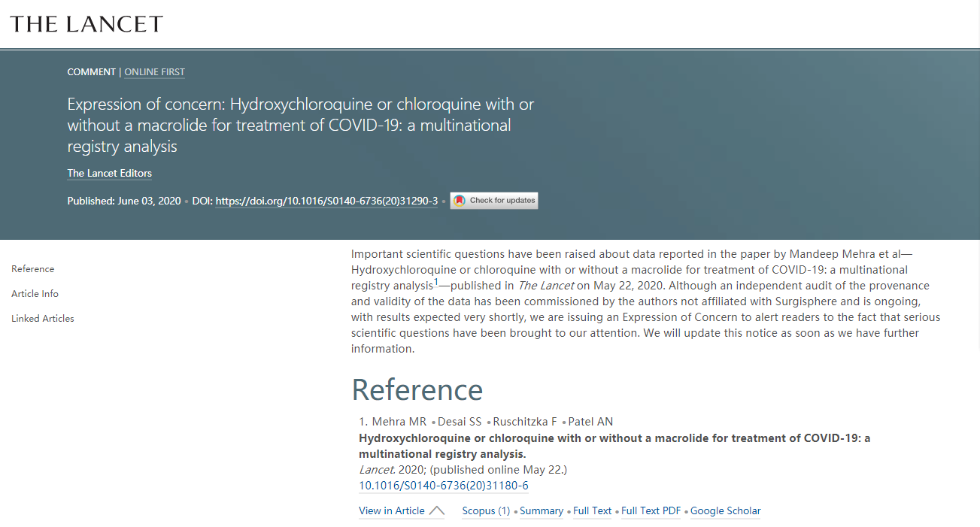The height and width of the screenshot is (527, 980).
Task: Open the Full Text link
Action: 593,511
